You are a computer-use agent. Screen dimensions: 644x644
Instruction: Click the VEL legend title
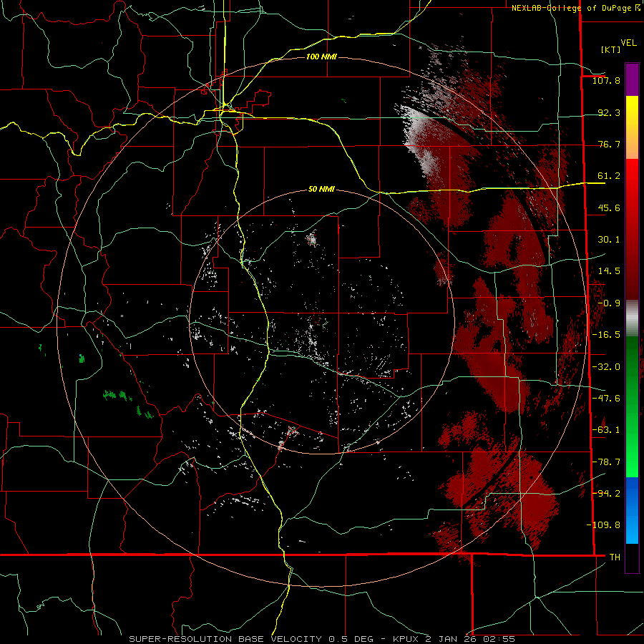(x=628, y=43)
